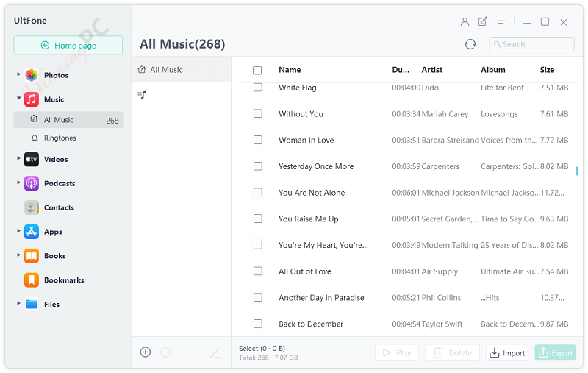Check the Woman In Love checkbox
The width and height of the screenshot is (588, 373).
258,140
